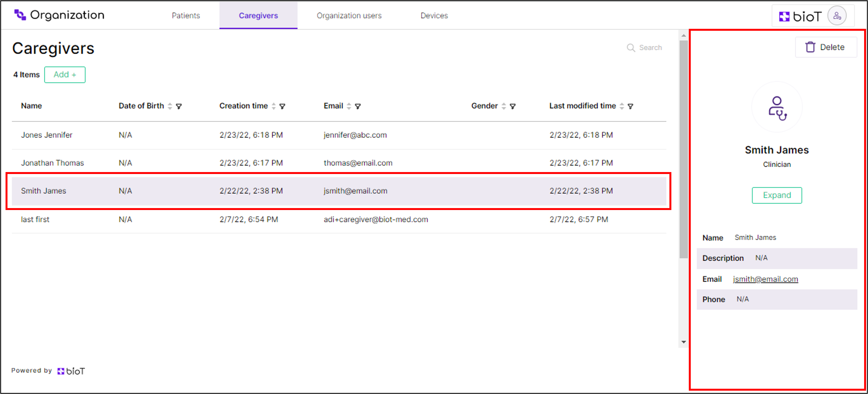
Task: Click the search magnifier icon
Action: click(x=630, y=48)
